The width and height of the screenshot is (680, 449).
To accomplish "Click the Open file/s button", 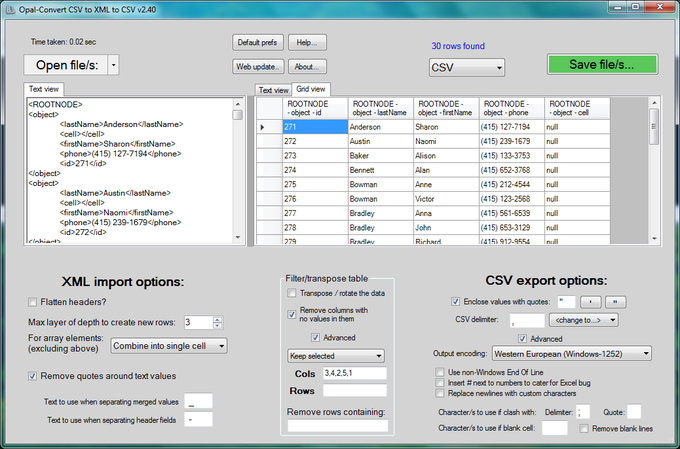I will click(65, 65).
